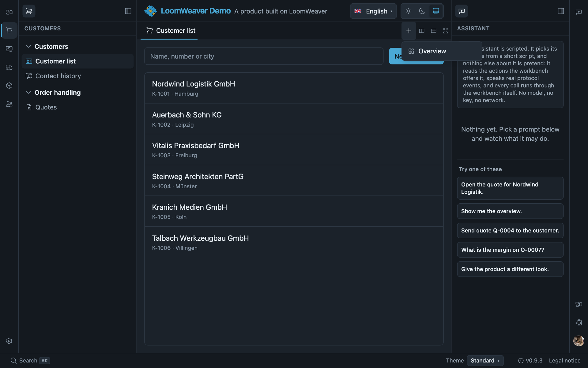Split editor vertically icon

(422, 31)
